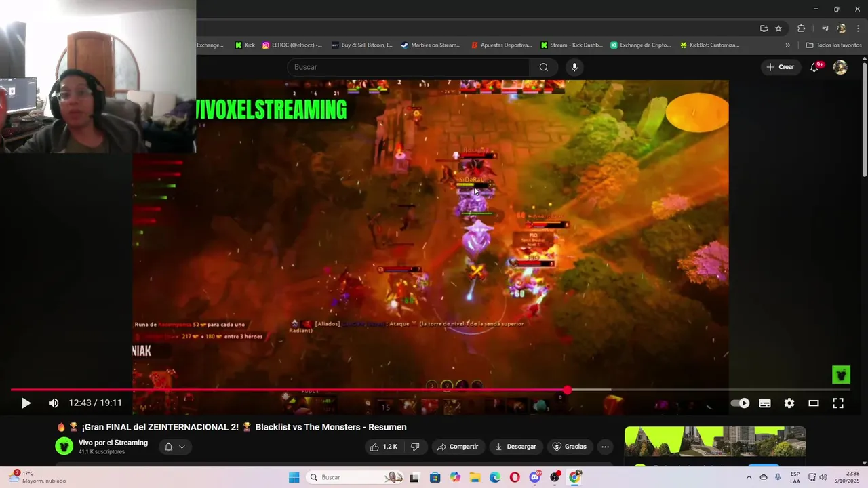868x488 pixels.
Task: Open the ESP LAA language switcher
Action: [x=795, y=477]
